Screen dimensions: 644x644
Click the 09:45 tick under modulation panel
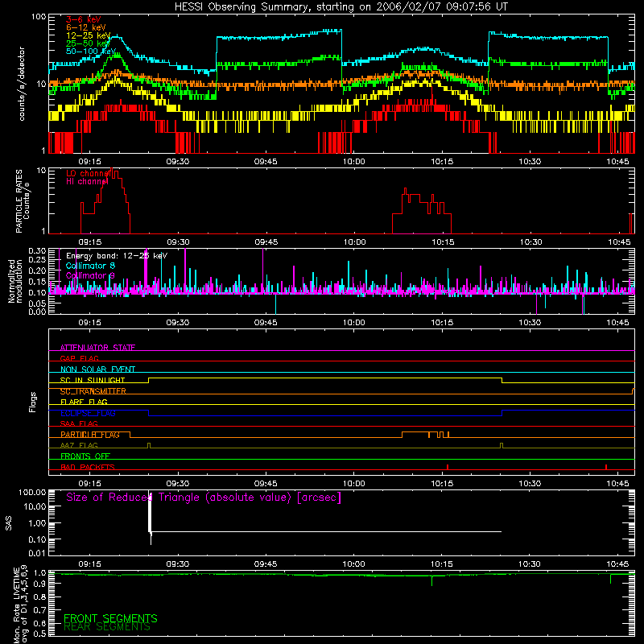266,323
